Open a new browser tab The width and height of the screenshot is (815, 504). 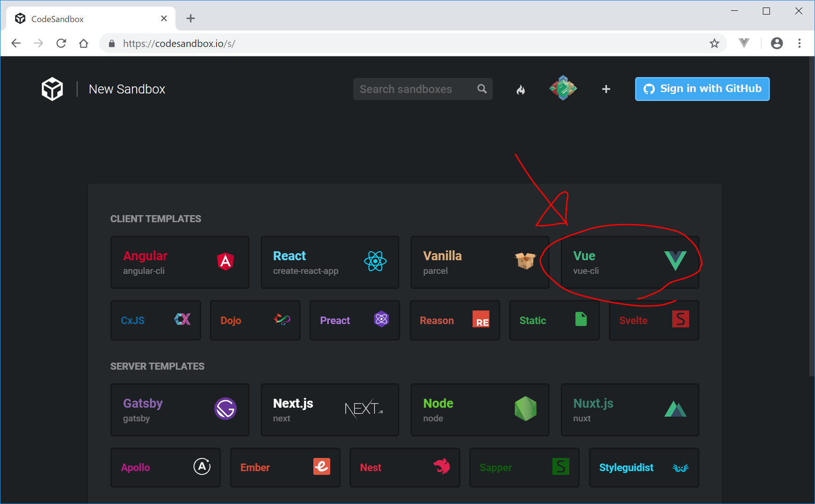click(190, 19)
